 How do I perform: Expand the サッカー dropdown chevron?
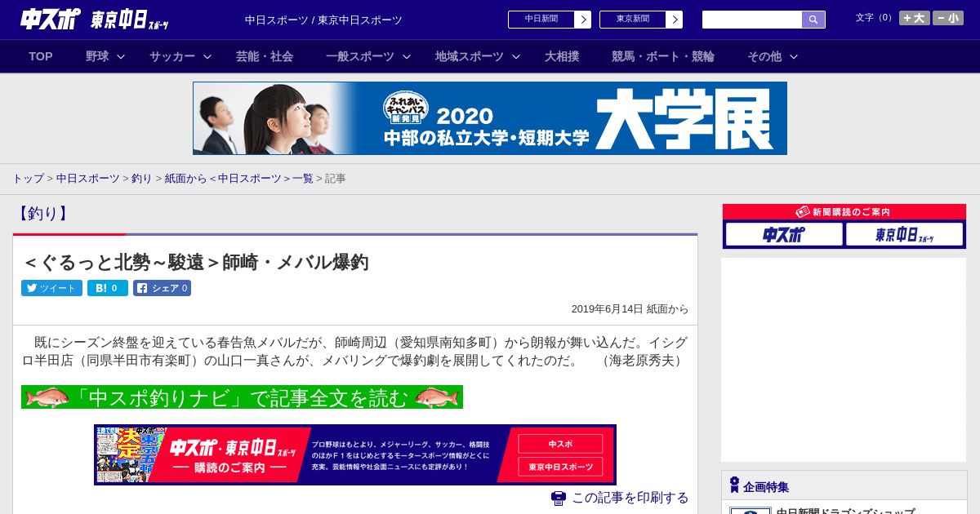(207, 56)
